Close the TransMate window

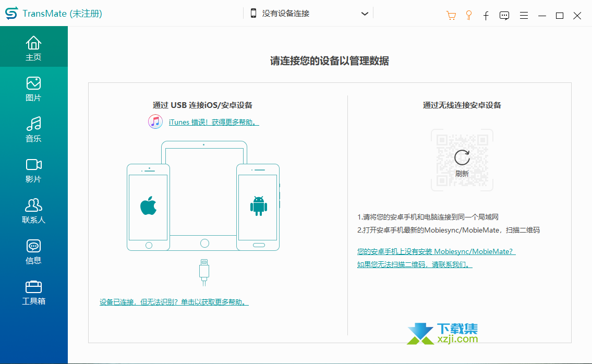577,16
